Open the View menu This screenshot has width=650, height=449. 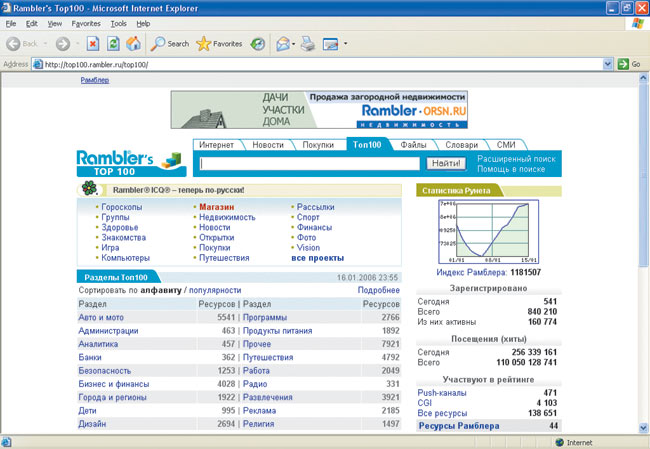click(54, 24)
